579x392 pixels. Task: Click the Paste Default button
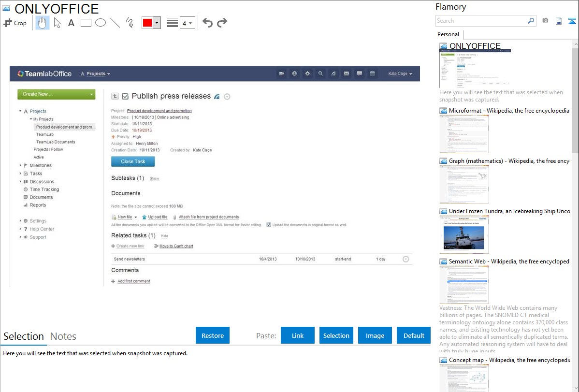[414, 335]
